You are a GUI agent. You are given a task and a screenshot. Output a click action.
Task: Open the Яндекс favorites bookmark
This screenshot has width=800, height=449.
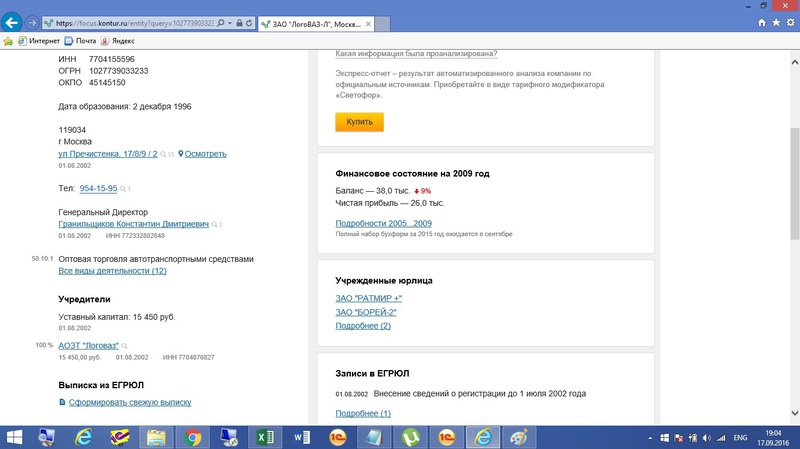click(118, 41)
